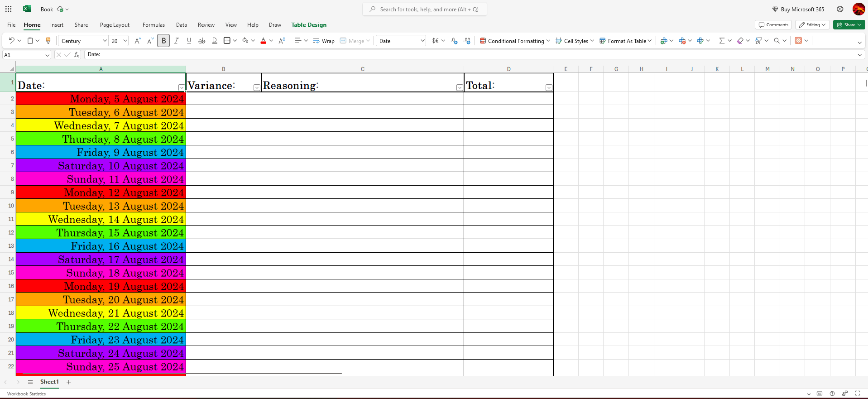Open the text effects A icon
The width and height of the screenshot is (868, 399).
282,41
